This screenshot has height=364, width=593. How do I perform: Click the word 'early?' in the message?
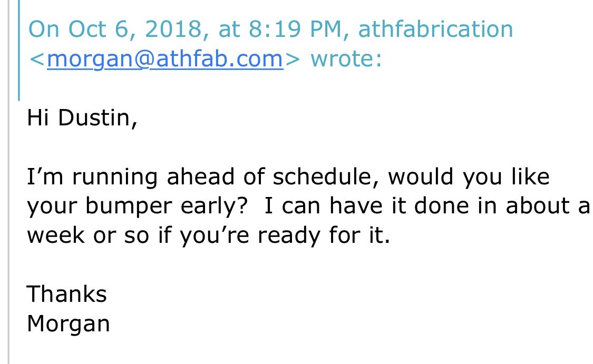point(214,206)
